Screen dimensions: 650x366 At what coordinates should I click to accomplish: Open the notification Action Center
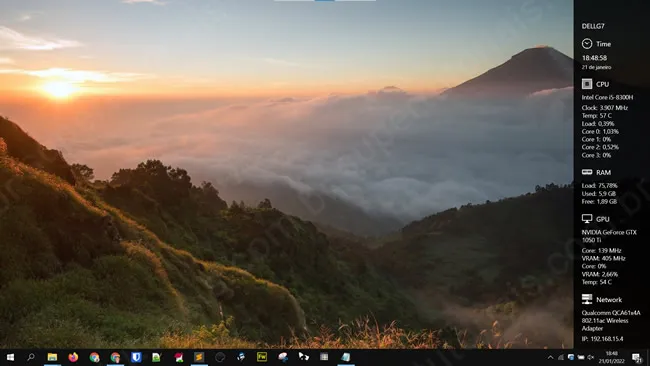pyautogui.click(x=636, y=357)
